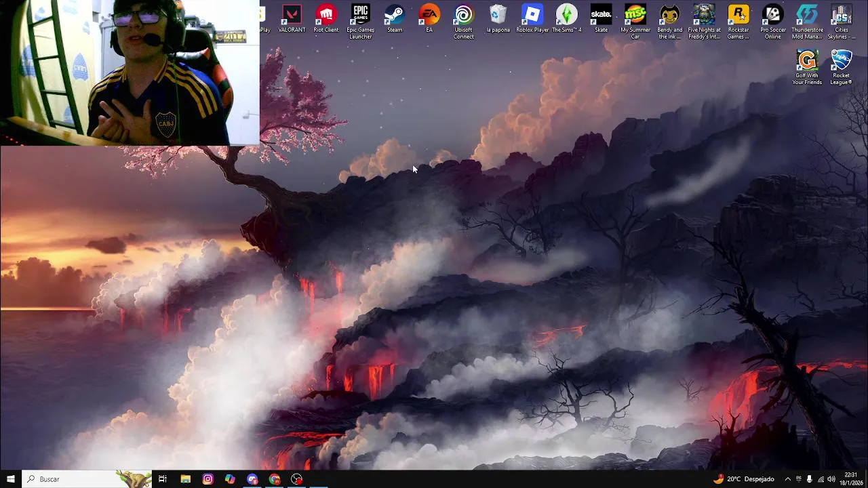The width and height of the screenshot is (868, 488).
Task: Launch the Rockstar Games shortcut
Action: [x=738, y=22]
